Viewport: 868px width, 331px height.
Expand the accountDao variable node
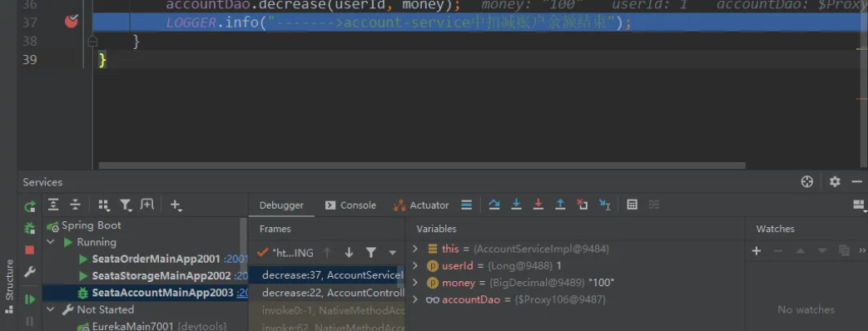pyautogui.click(x=415, y=299)
